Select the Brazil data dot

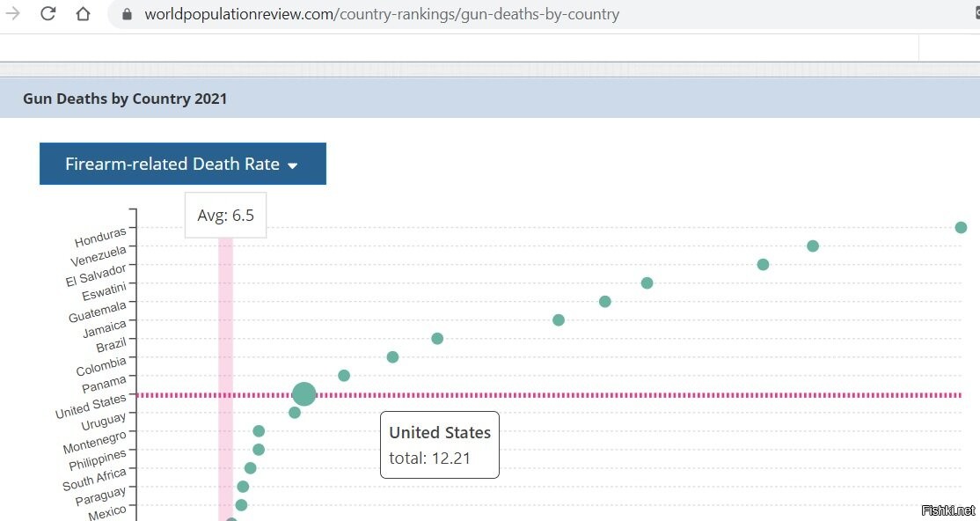437,338
